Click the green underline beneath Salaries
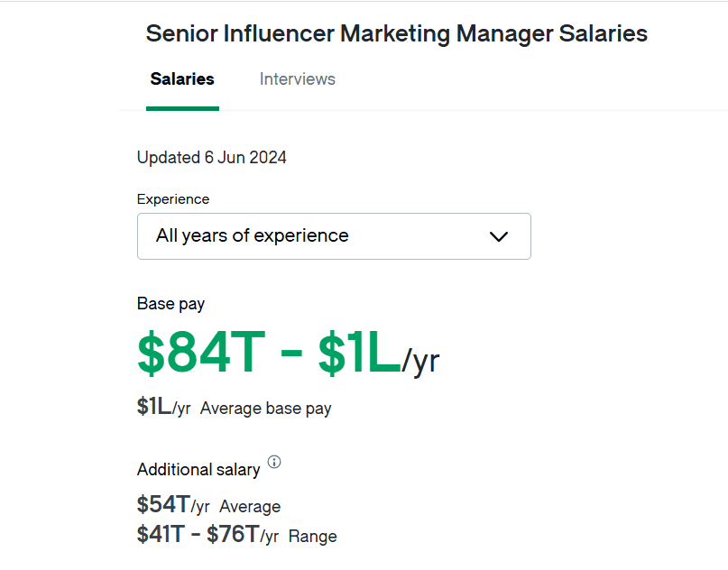Screen dimensions: 728x570 point(182,109)
